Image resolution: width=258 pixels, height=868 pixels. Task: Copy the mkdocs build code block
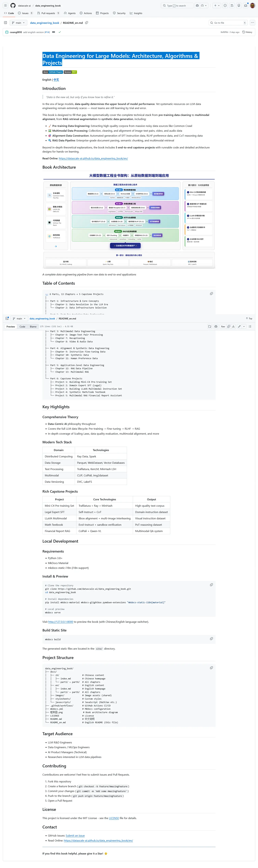click(211, 638)
